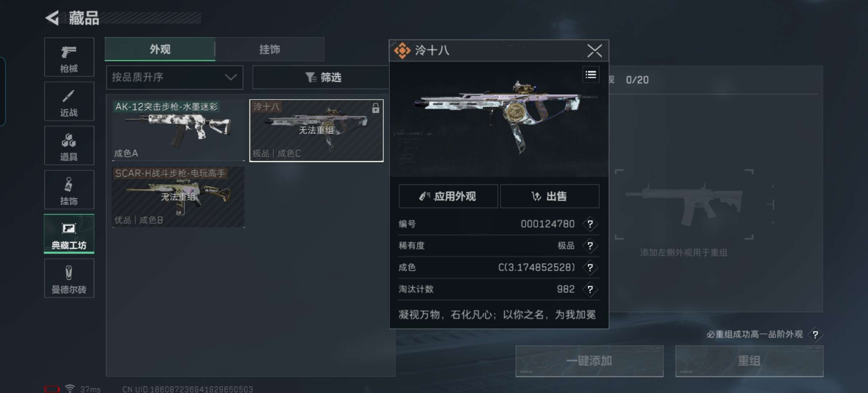Show help for 成色 wear value

590,267
